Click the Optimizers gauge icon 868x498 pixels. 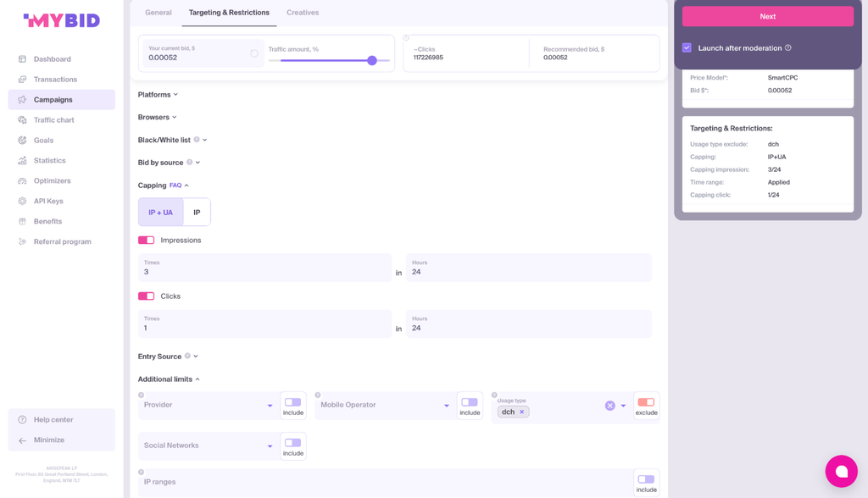[x=22, y=181]
